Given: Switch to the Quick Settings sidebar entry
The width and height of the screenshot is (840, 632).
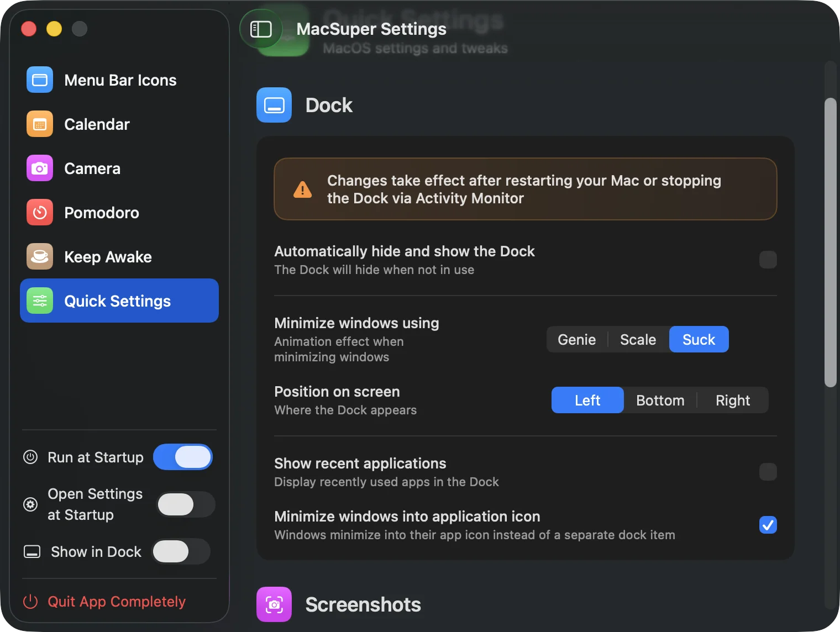Looking at the screenshot, I should point(118,301).
